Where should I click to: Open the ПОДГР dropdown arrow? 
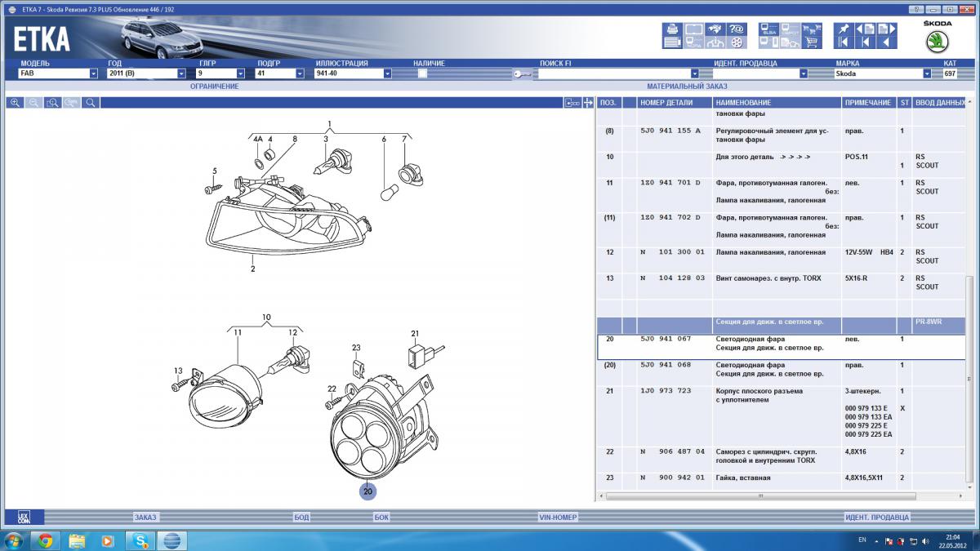tap(300, 73)
